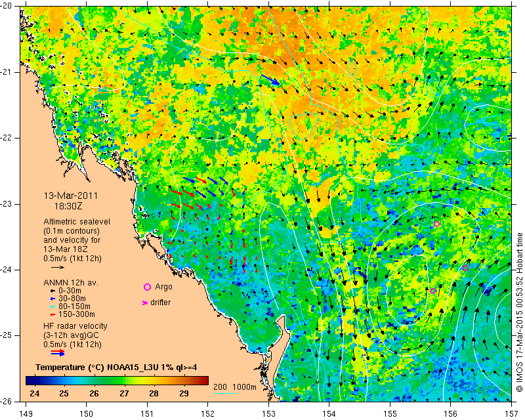Click the cyan isobath line legend sample
525x420 pixels.
(x=224, y=393)
